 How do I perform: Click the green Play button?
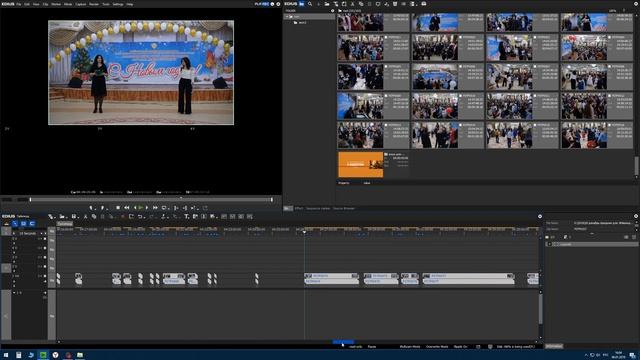(x=141, y=208)
